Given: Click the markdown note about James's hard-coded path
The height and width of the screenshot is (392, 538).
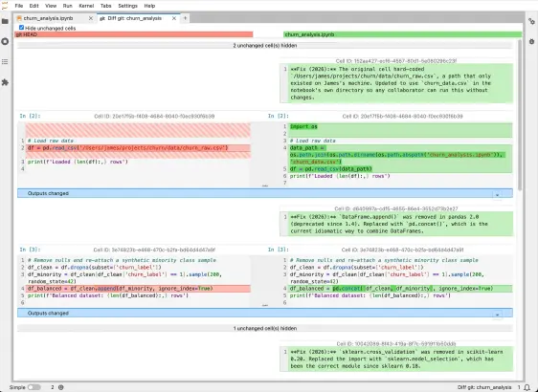Looking at the screenshot, I should click(396, 83).
